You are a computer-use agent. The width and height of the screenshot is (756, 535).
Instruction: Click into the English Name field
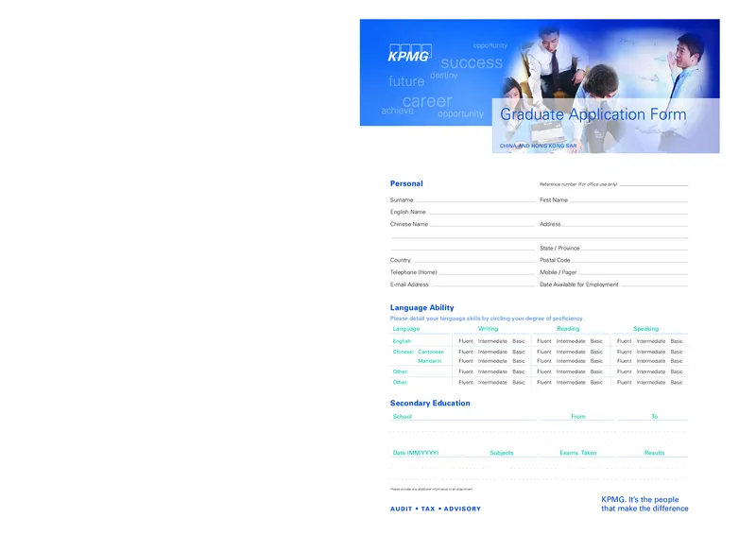tap(558, 213)
